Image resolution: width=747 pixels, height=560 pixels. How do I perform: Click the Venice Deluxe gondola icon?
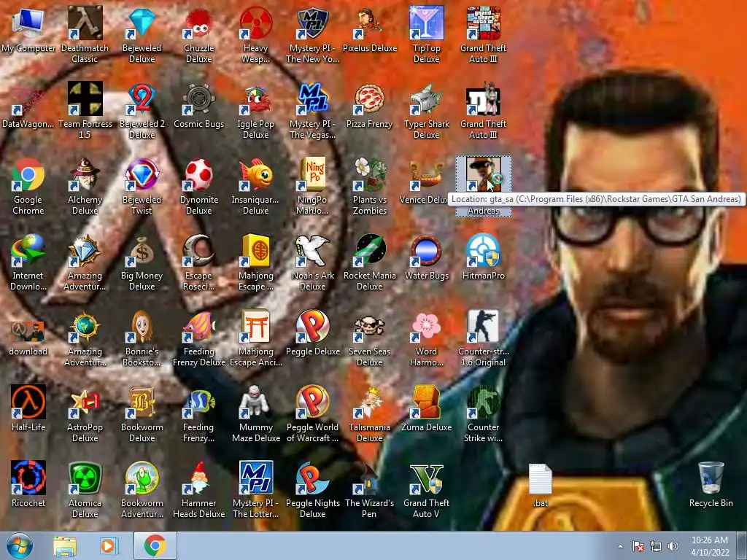click(426, 174)
